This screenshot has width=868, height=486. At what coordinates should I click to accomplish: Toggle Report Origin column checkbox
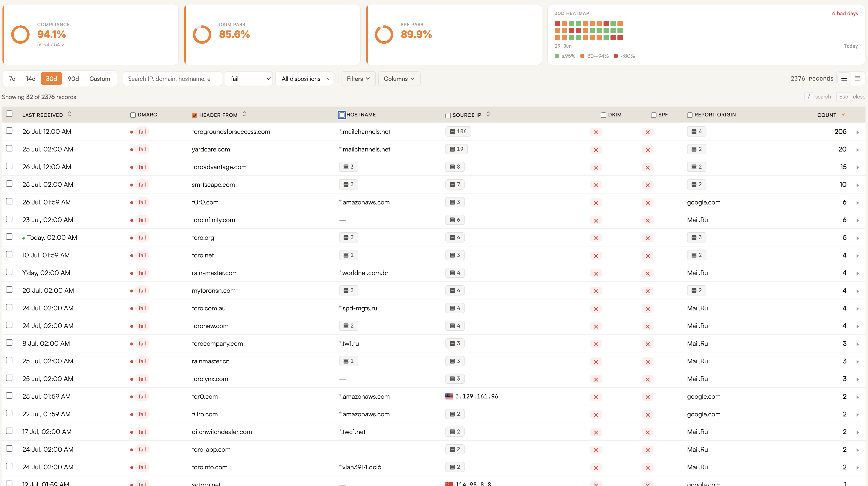[690, 115]
